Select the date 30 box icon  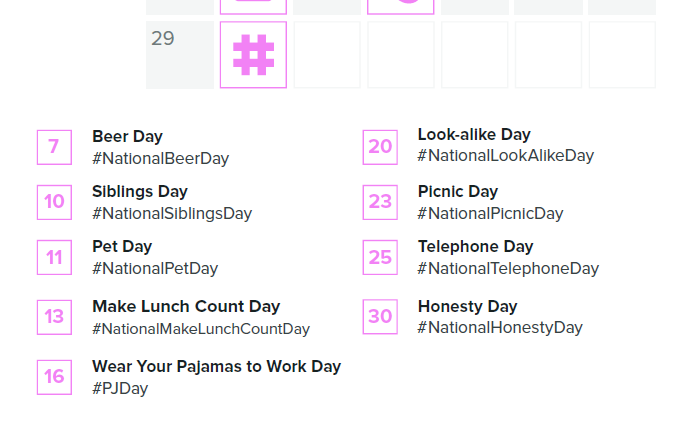click(x=380, y=317)
